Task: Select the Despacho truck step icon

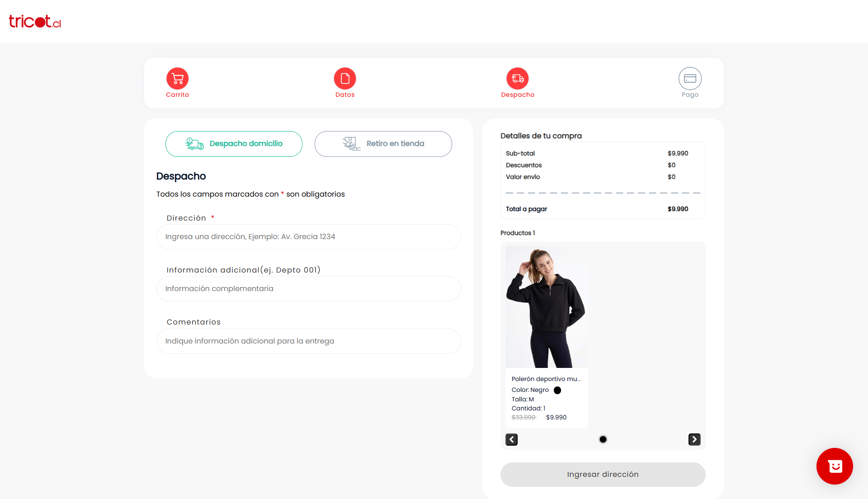Action: pyautogui.click(x=518, y=79)
